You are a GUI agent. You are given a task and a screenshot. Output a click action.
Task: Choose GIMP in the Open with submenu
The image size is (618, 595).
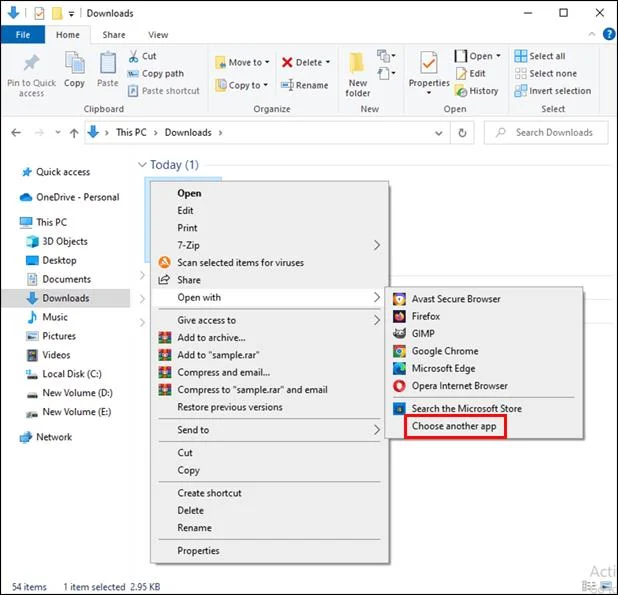(423, 334)
